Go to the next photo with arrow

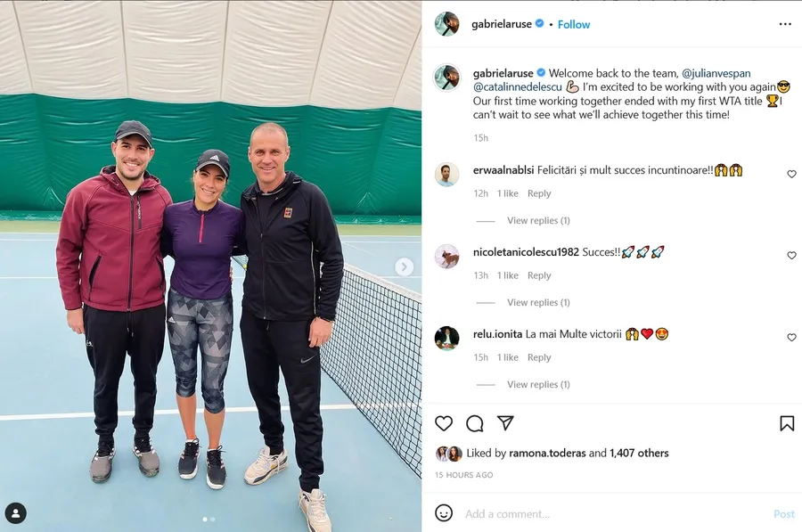pos(404,266)
